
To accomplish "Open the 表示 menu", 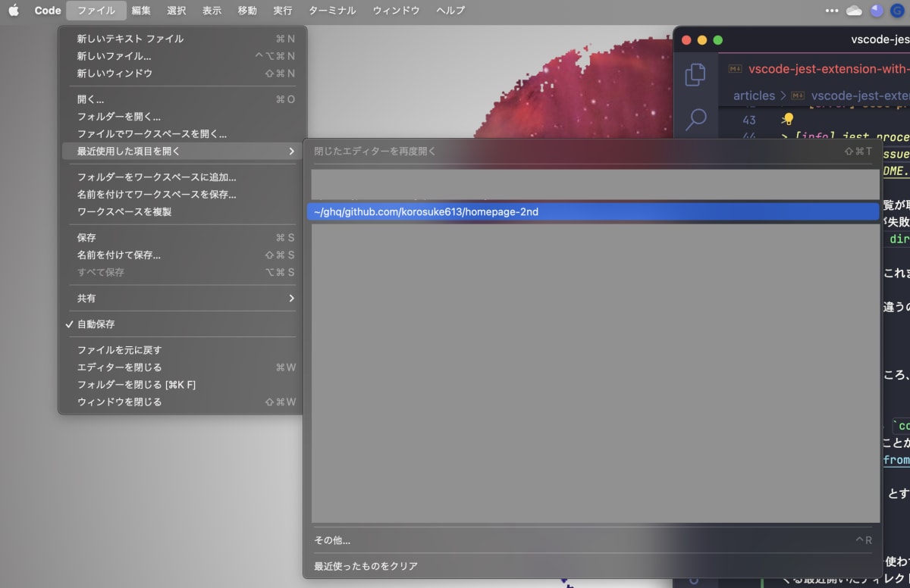I will [212, 11].
